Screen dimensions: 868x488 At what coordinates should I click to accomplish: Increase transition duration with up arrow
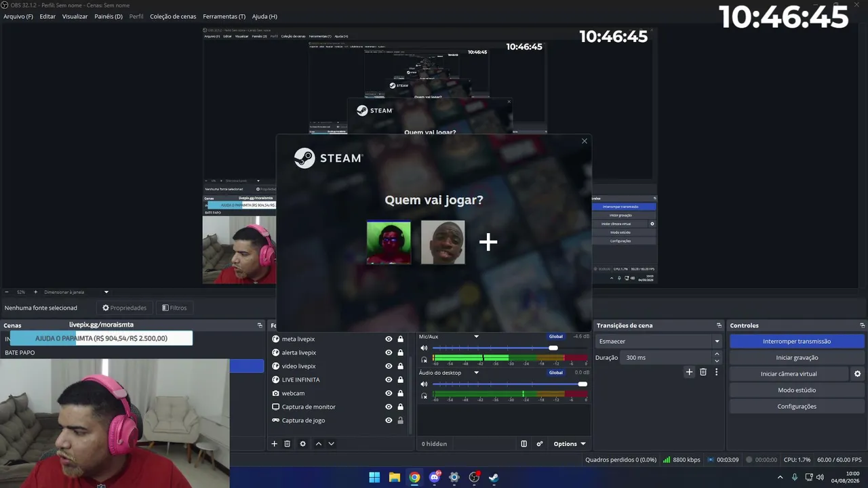point(717,354)
